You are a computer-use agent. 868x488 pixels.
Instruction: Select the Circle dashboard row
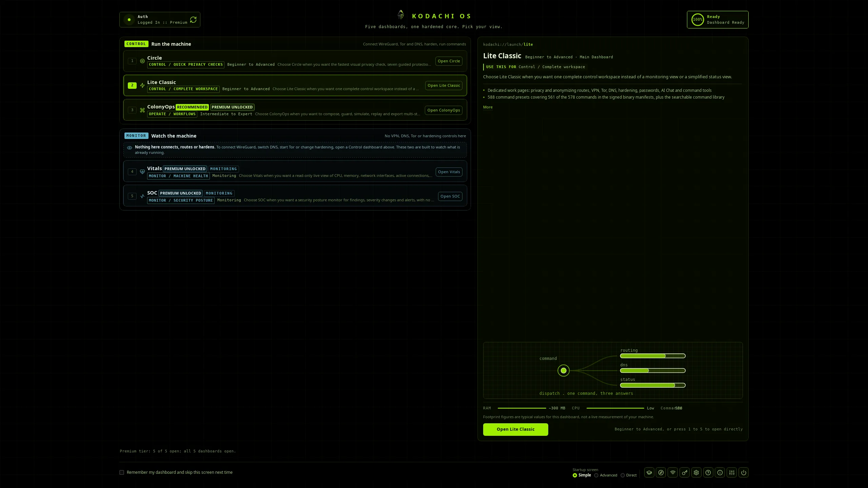pyautogui.click(x=295, y=61)
